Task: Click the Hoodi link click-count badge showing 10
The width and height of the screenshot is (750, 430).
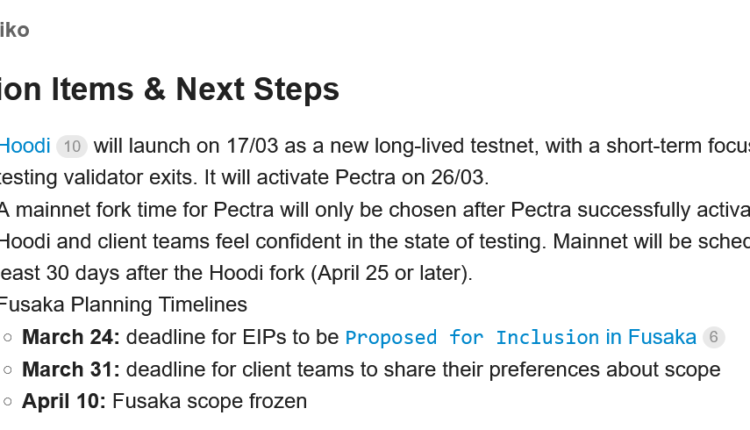Action: (x=71, y=147)
